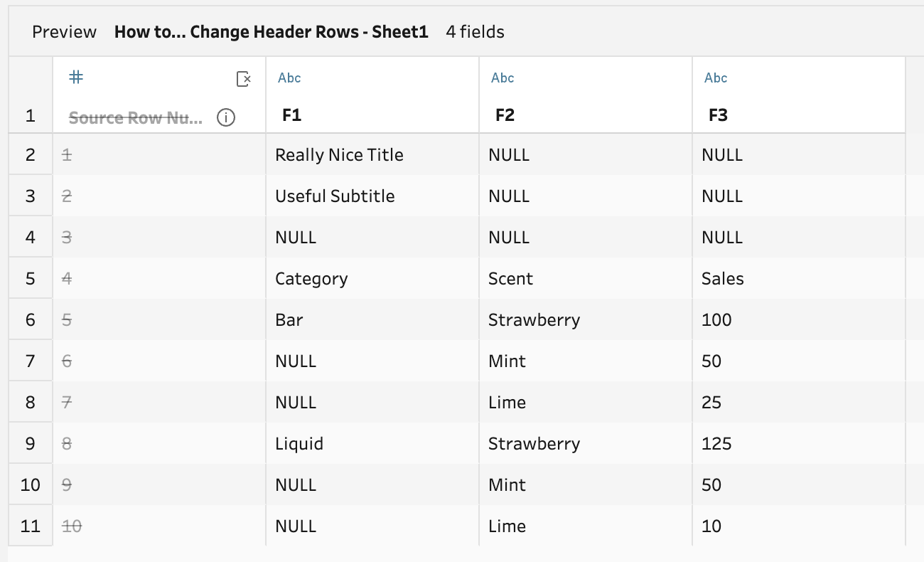Image resolution: width=924 pixels, height=562 pixels.
Task: Change the Abc data type of F2
Action: (x=503, y=78)
